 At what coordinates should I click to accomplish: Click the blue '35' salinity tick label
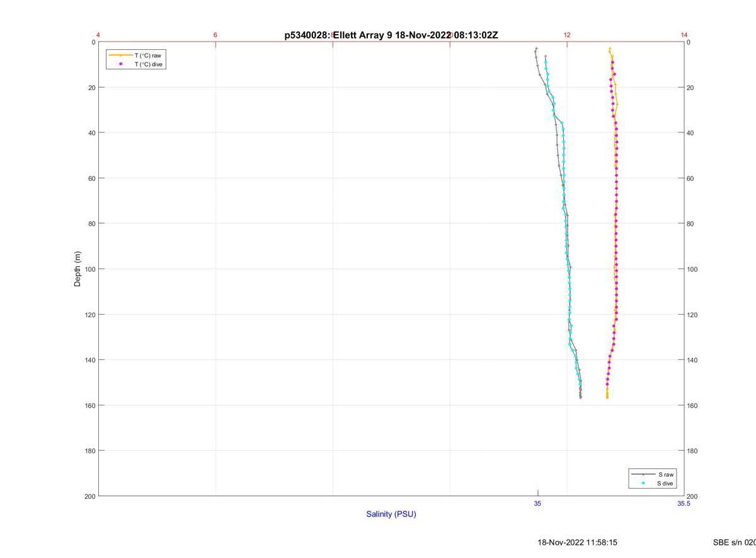pyautogui.click(x=537, y=504)
